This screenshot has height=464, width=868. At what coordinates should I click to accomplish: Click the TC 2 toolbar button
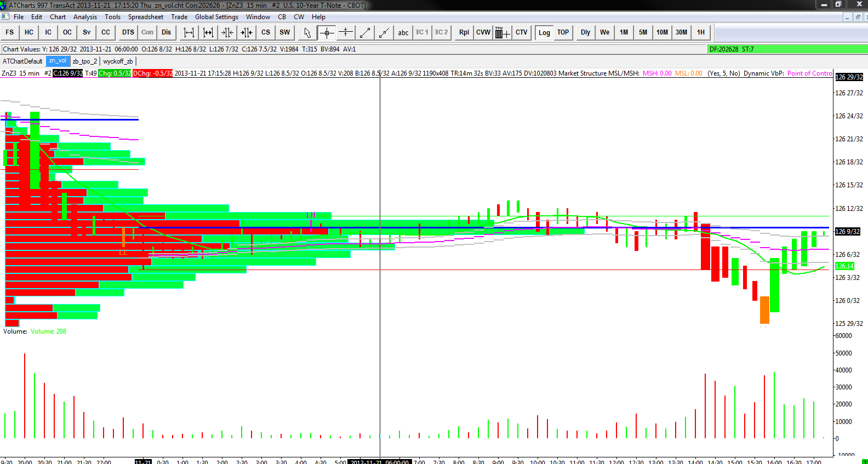[x=441, y=32]
